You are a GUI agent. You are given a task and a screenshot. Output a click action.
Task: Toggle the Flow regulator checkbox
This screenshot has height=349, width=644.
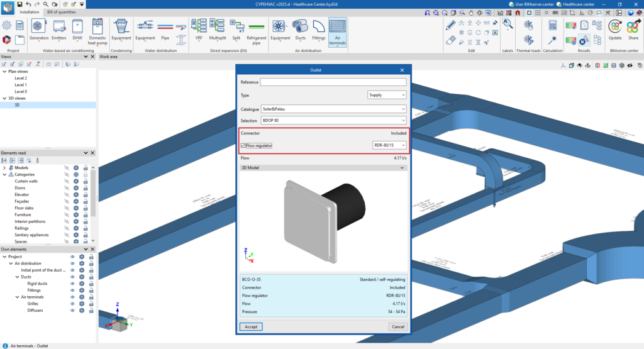(243, 145)
